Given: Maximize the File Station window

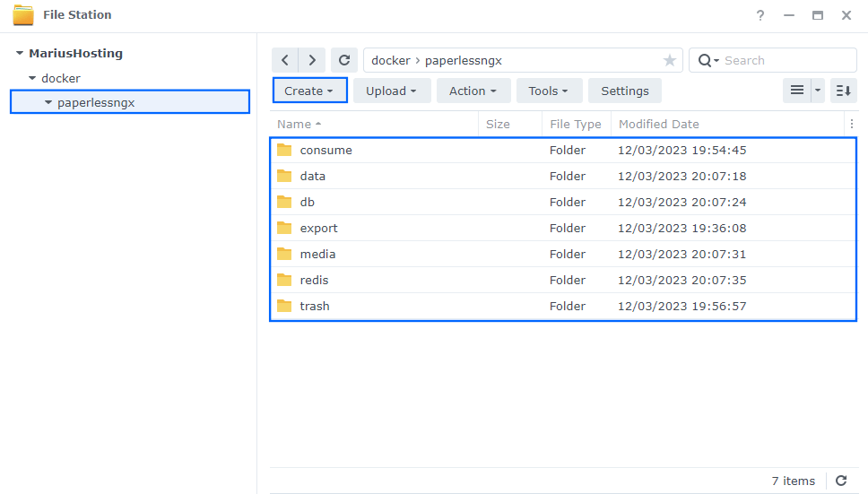Looking at the screenshot, I should pos(818,15).
